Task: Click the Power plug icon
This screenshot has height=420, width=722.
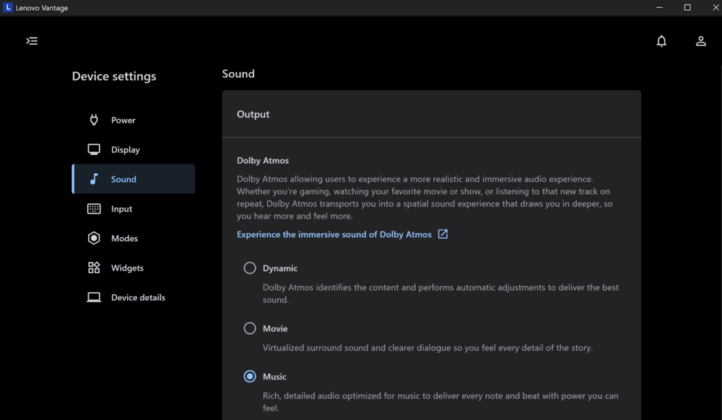Action: pos(94,120)
